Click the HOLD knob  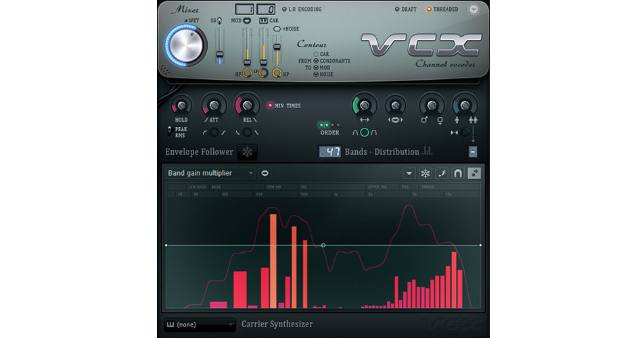pyautogui.click(x=181, y=105)
